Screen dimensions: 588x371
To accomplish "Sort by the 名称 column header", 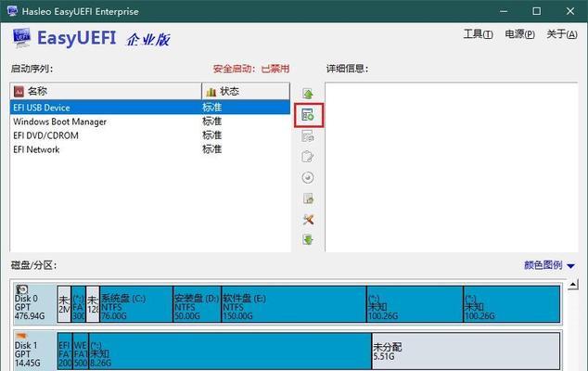I will coord(106,91).
